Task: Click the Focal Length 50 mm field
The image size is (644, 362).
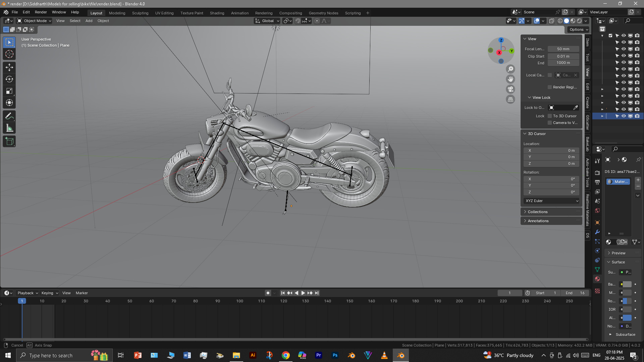Action: [x=563, y=49]
